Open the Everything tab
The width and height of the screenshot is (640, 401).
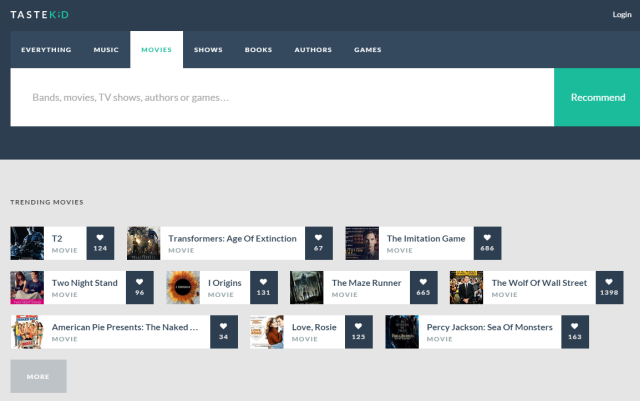pyautogui.click(x=46, y=49)
